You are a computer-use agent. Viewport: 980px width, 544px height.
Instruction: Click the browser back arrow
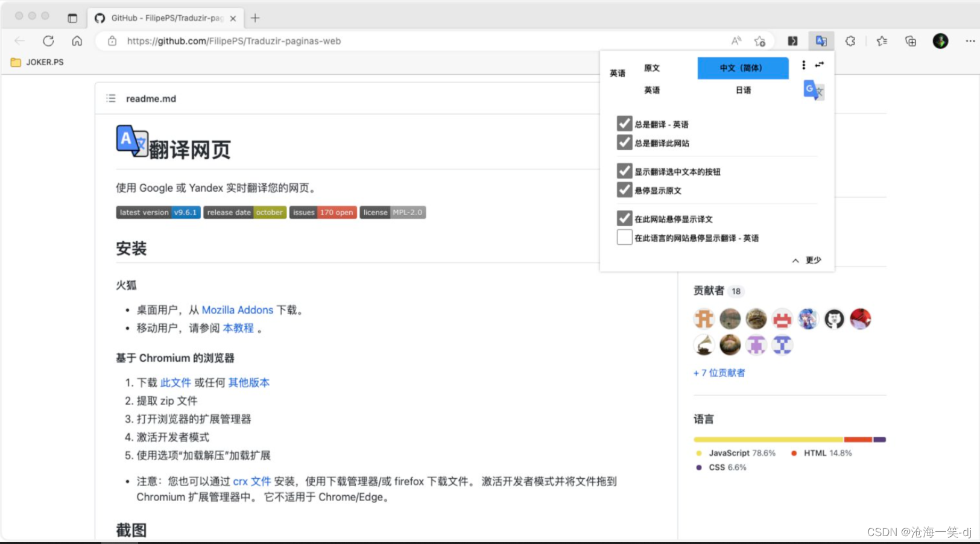19,41
